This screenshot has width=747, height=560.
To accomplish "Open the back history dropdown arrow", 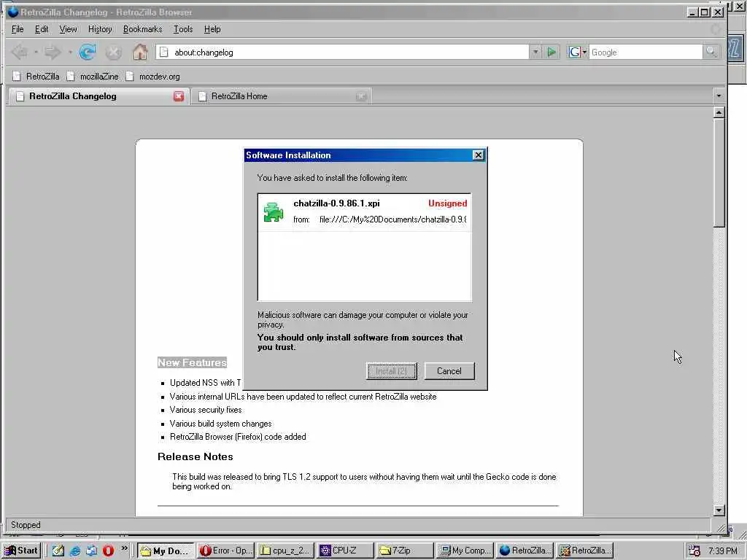I will 36,52.
